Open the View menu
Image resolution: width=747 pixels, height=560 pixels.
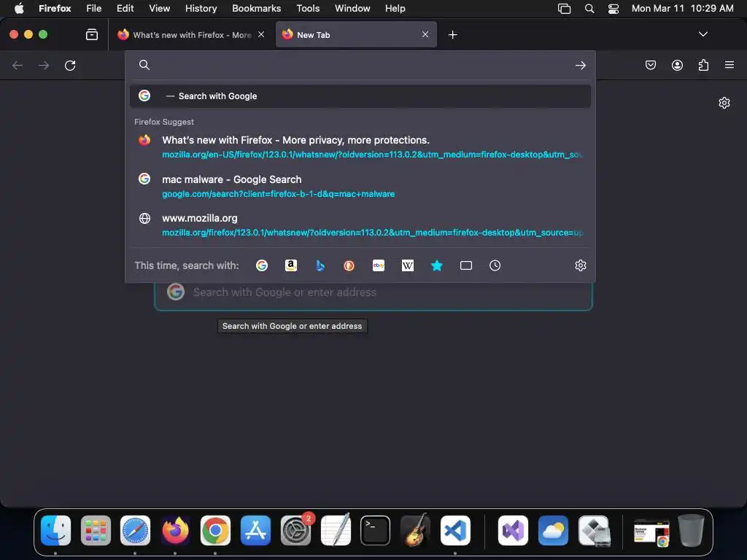point(159,9)
